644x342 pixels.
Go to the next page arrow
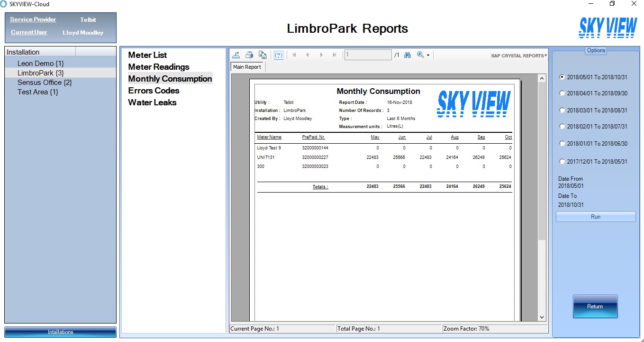(321, 55)
